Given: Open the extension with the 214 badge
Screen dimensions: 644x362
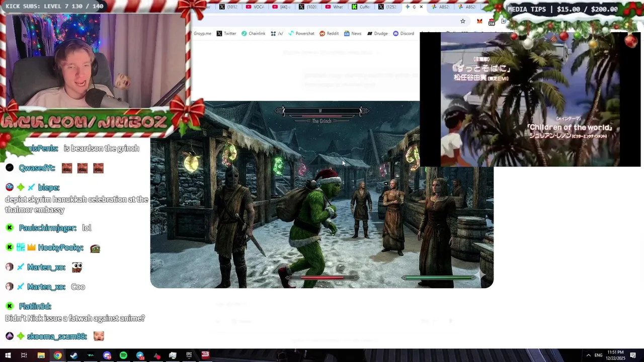Looking at the screenshot, I should [x=492, y=22].
